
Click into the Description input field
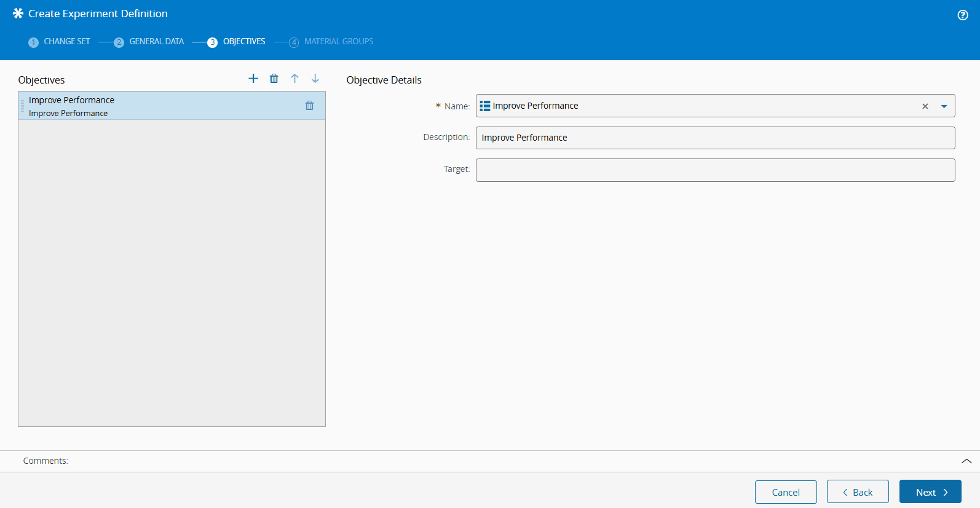coord(715,138)
